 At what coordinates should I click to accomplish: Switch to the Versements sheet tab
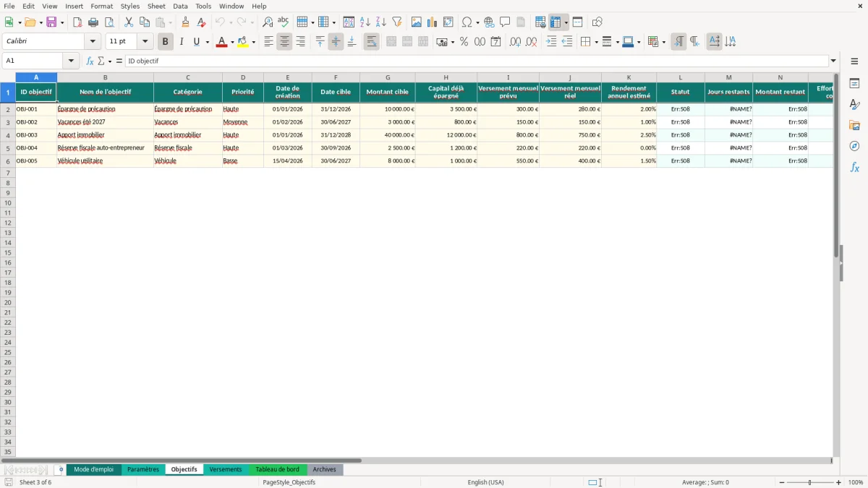226,469
